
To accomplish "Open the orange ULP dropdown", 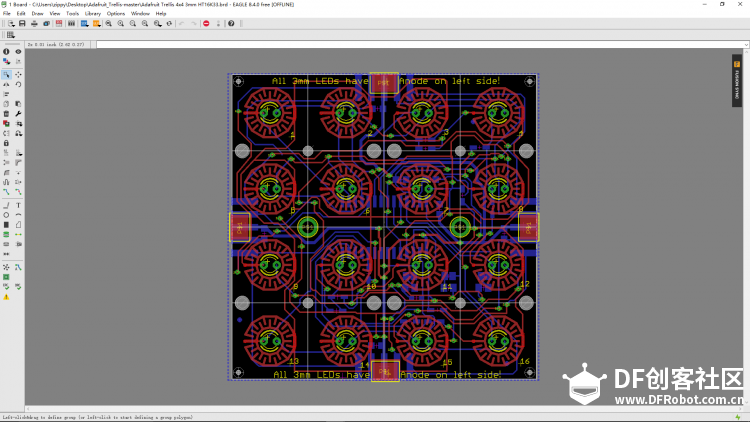I will [97, 23].
